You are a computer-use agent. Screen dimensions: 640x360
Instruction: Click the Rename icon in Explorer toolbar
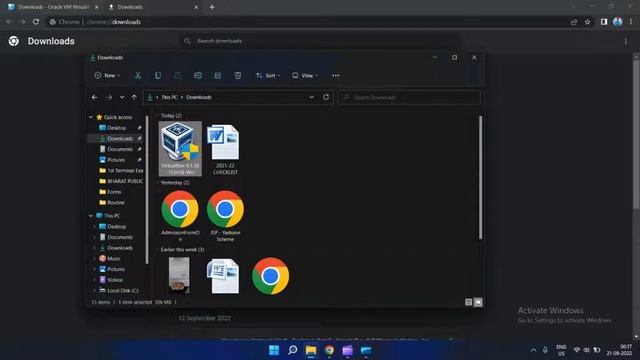tap(198, 76)
